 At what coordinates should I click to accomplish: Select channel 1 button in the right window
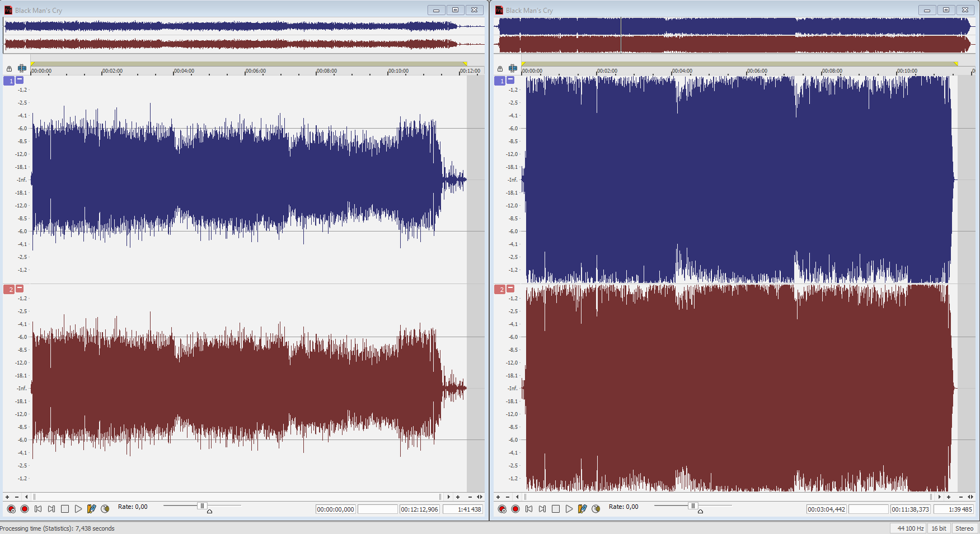click(x=500, y=81)
